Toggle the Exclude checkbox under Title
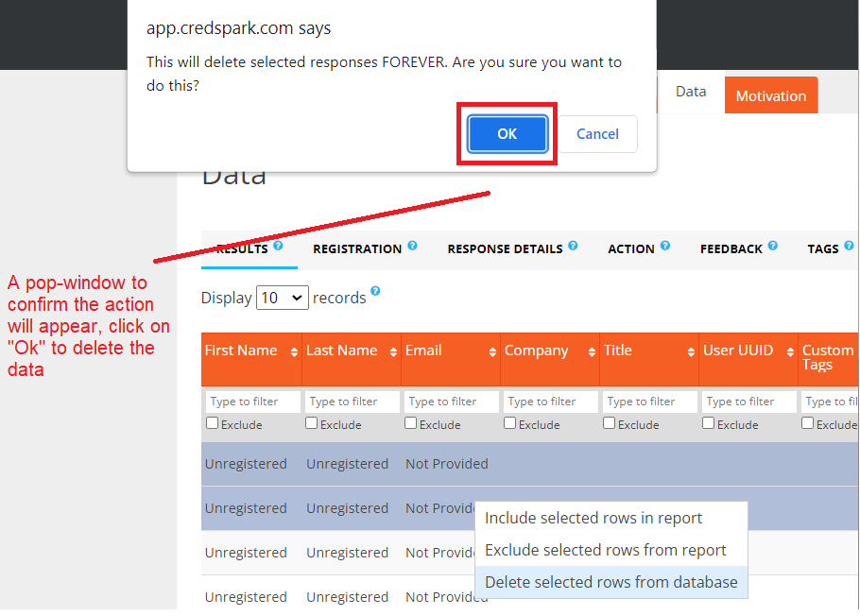This screenshot has height=616, width=860. point(609,422)
